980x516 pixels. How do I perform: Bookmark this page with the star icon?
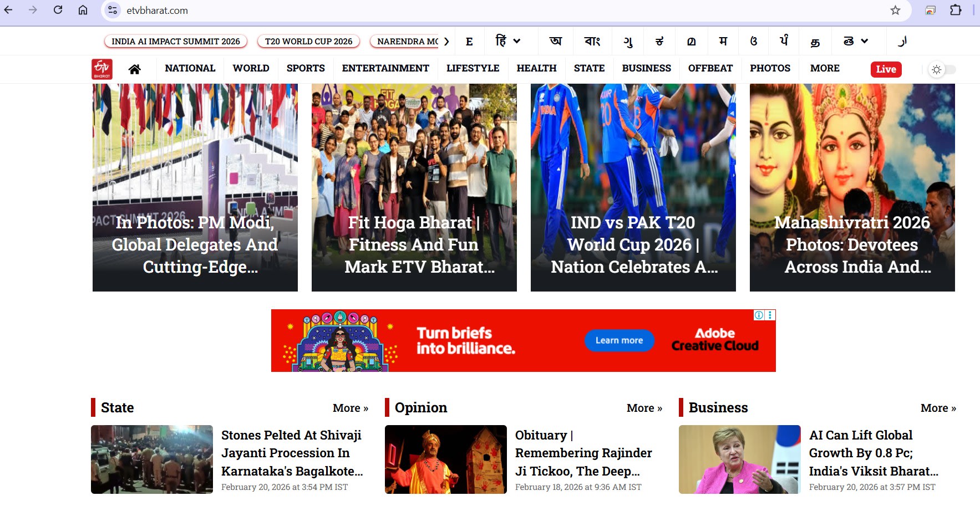(895, 11)
